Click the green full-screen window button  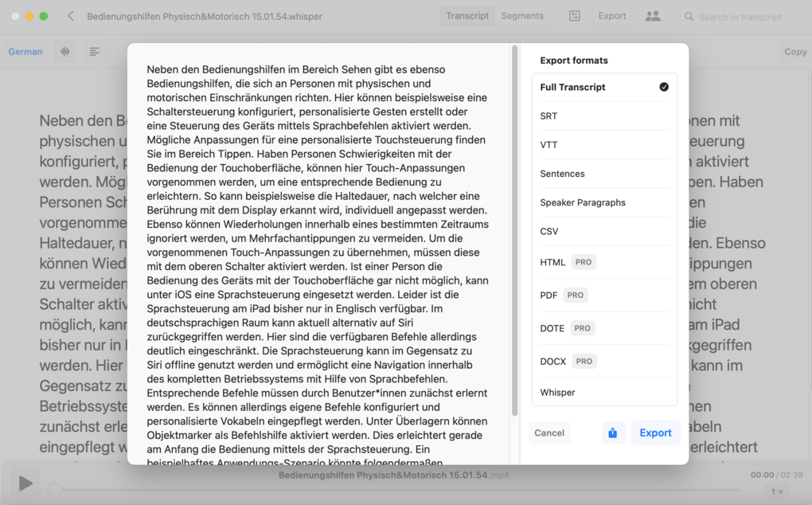click(x=44, y=16)
